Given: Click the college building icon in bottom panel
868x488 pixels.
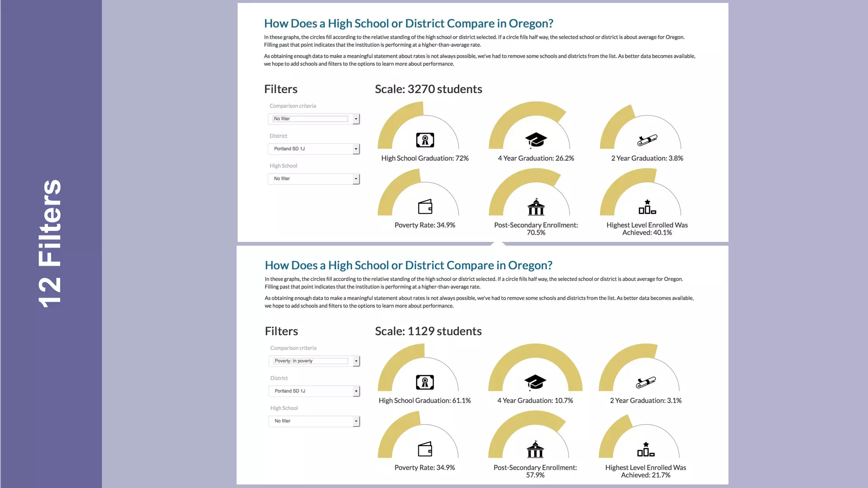Looking at the screenshot, I should (535, 449).
